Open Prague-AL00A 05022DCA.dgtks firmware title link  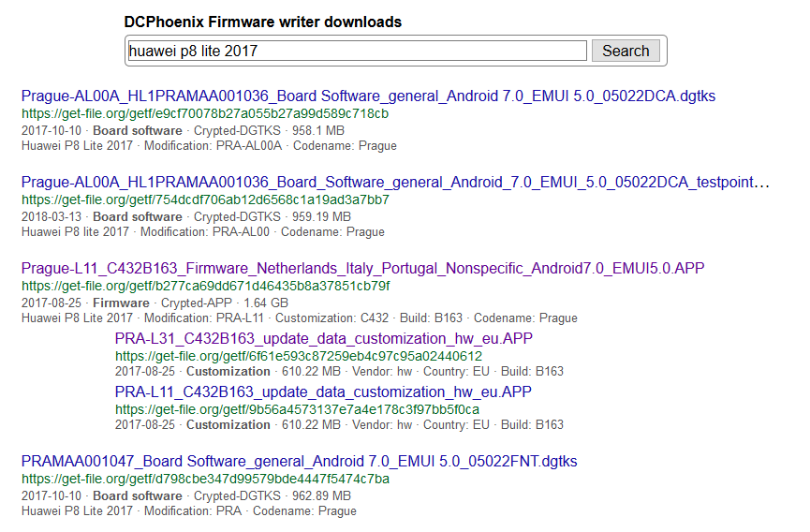[368, 96]
